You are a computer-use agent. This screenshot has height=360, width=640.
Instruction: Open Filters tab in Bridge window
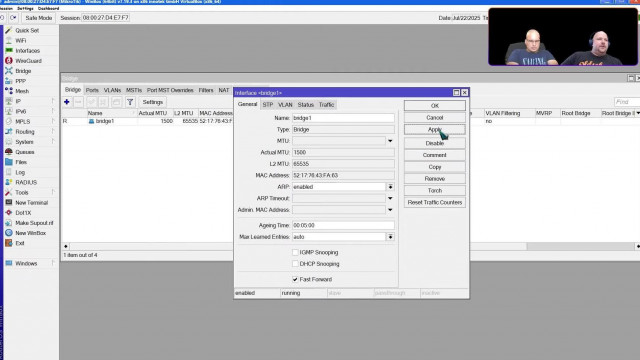point(206,90)
